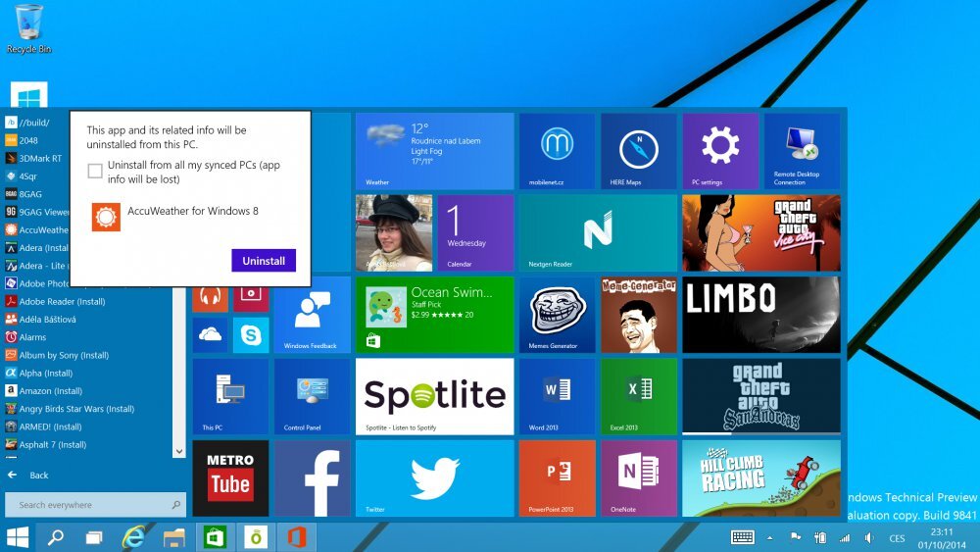Select 4sqr in the apps list
Image resolution: width=980 pixels, height=552 pixels.
click(22, 176)
